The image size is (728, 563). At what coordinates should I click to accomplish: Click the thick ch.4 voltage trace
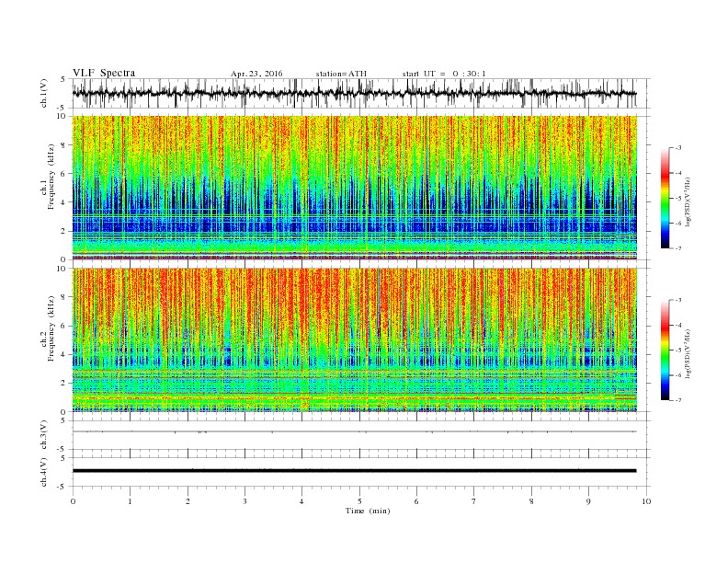354,471
